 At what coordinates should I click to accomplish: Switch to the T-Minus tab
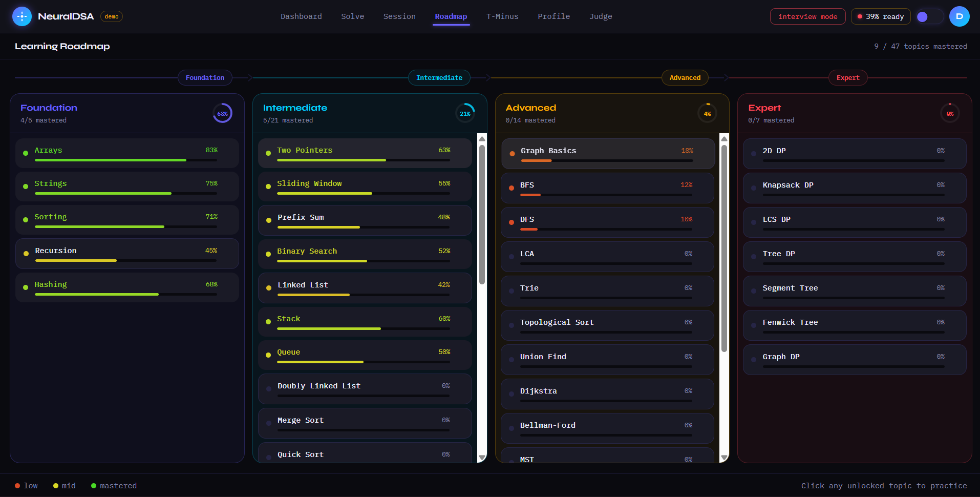click(502, 16)
